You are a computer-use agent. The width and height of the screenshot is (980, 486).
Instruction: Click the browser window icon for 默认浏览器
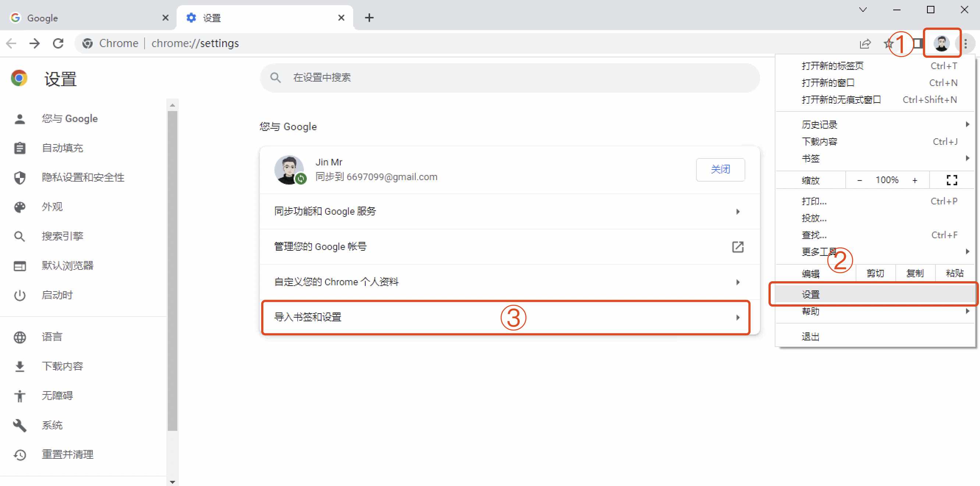click(x=20, y=266)
